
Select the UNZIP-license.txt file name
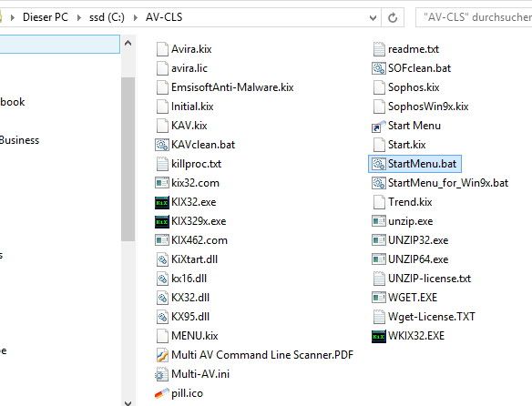(430, 279)
